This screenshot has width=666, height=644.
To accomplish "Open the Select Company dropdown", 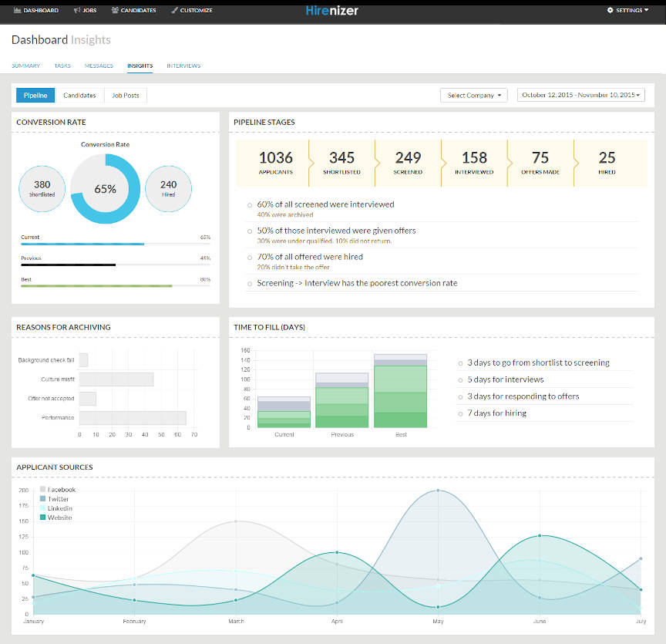I will (x=473, y=96).
